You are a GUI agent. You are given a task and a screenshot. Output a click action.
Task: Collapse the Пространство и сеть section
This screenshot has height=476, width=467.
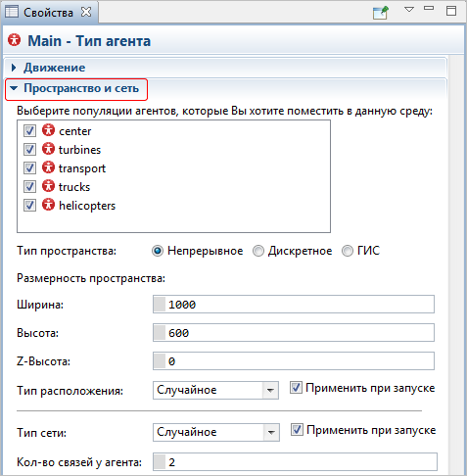(14, 88)
